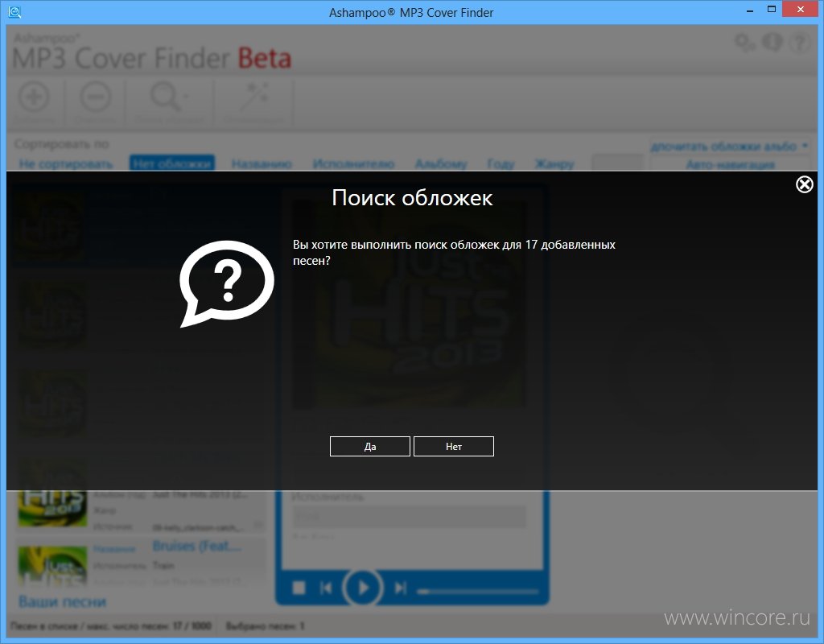Image resolution: width=824 pixels, height=644 pixels.
Task: Close the Поиск обложек dialog via circled X
Action: click(804, 184)
